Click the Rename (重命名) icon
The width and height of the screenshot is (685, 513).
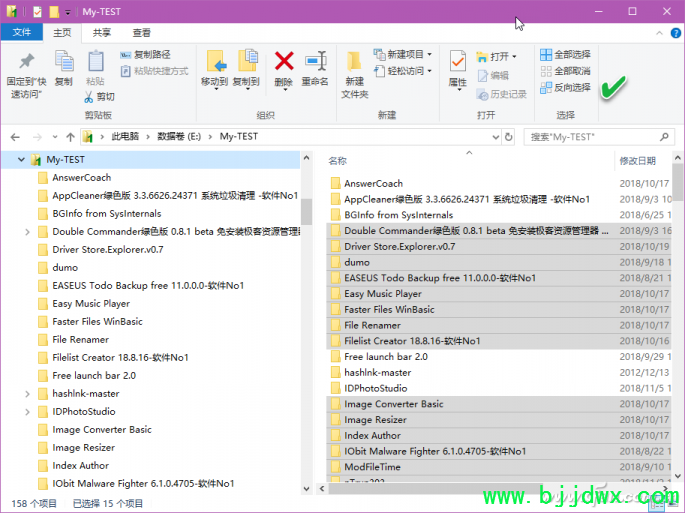(x=315, y=61)
